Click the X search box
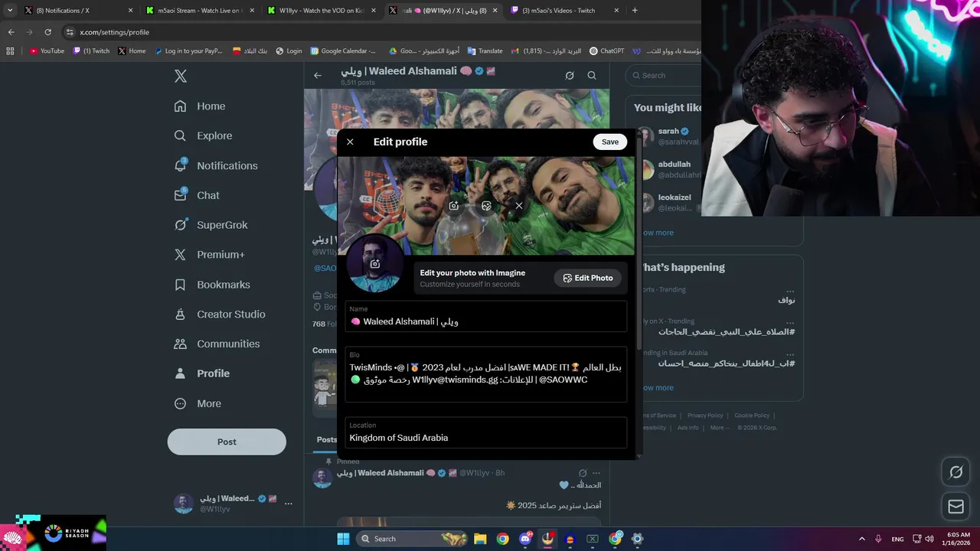 665,75
